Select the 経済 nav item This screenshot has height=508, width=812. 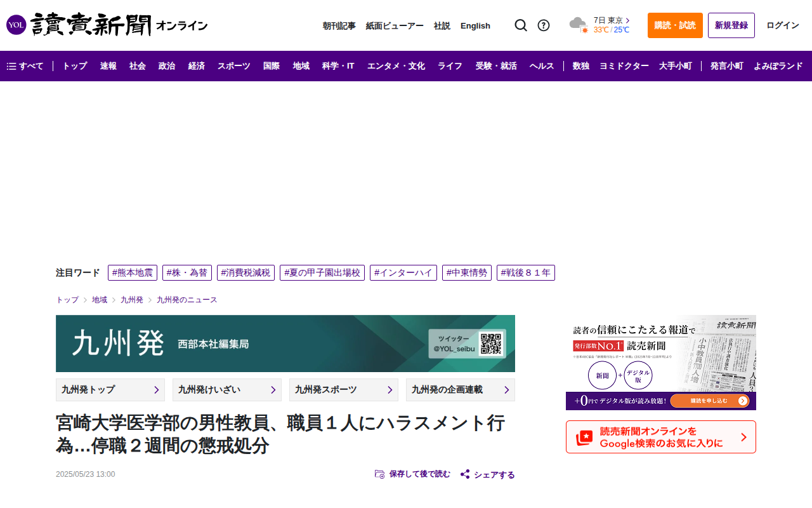click(197, 66)
